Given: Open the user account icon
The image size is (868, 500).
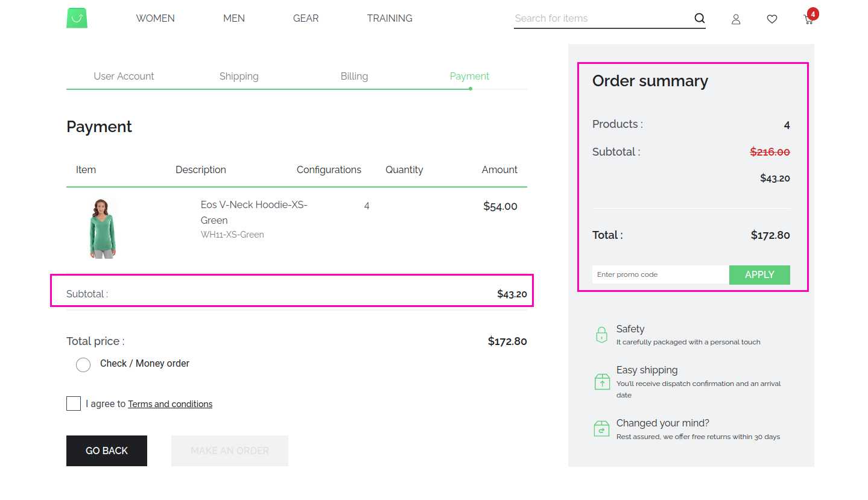Looking at the screenshot, I should coord(735,19).
